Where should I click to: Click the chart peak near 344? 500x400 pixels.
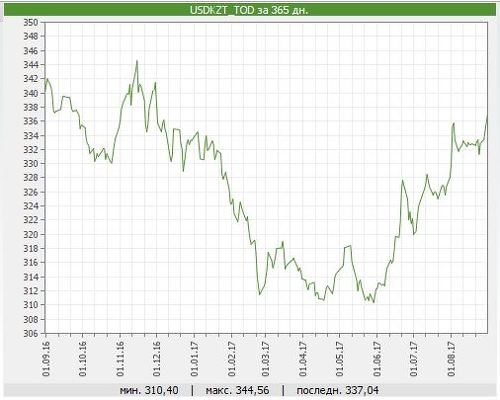point(137,61)
